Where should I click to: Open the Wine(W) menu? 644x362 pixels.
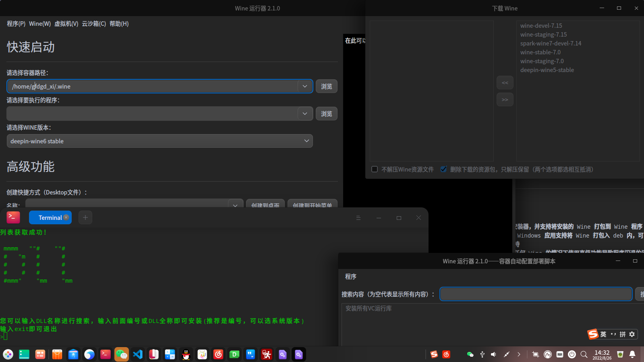pyautogui.click(x=40, y=24)
